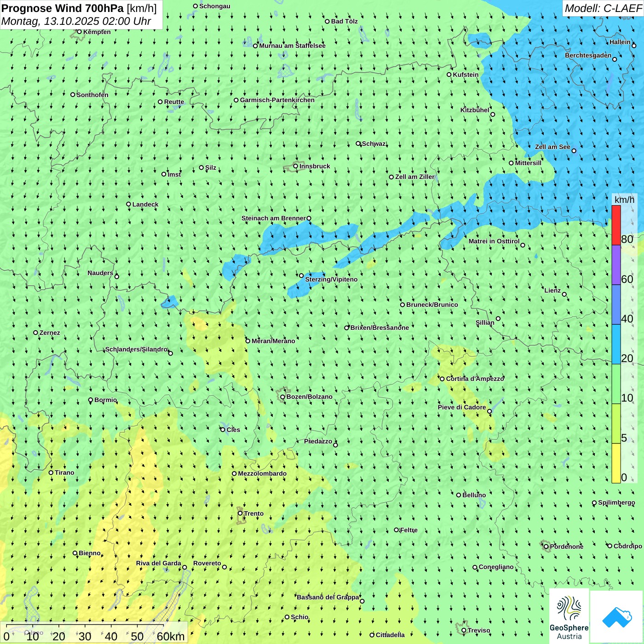
Task: Click the date 'Montag, 13.10.2025 02:00 Uhr'
Action: 76,21
